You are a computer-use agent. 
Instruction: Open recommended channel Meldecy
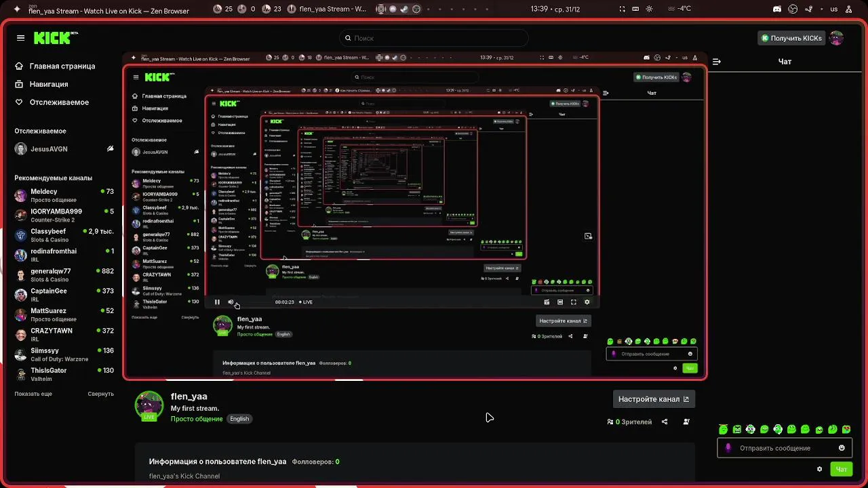point(64,195)
